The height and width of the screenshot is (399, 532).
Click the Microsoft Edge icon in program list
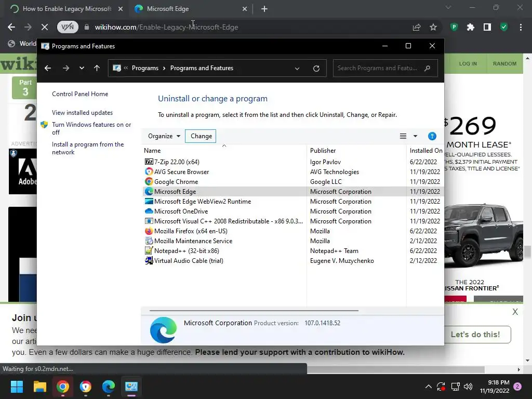pyautogui.click(x=149, y=191)
